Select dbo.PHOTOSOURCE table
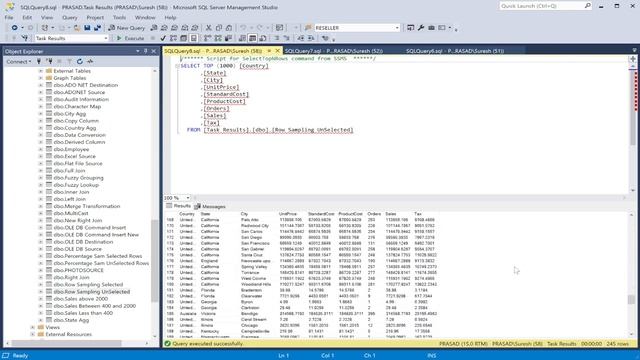 (x=78, y=270)
